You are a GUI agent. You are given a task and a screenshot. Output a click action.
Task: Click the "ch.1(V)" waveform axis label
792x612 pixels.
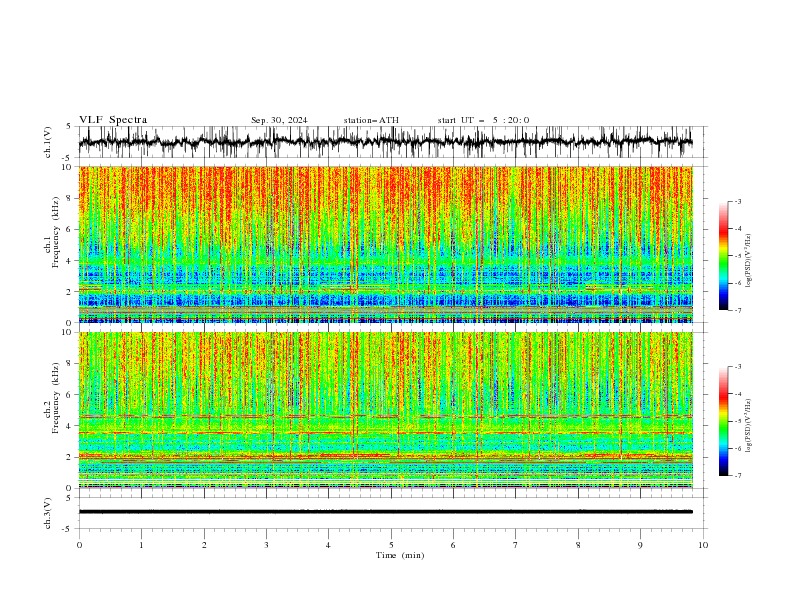(x=48, y=142)
